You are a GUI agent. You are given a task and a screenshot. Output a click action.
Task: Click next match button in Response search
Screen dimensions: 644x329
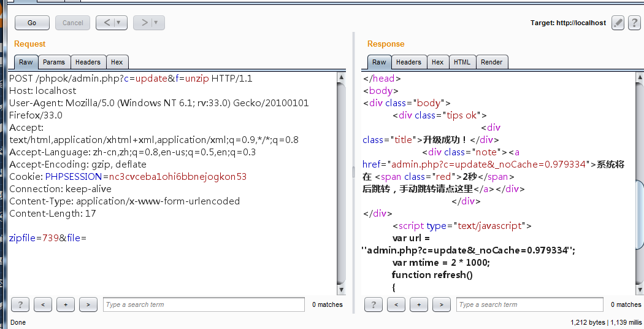[442, 304]
